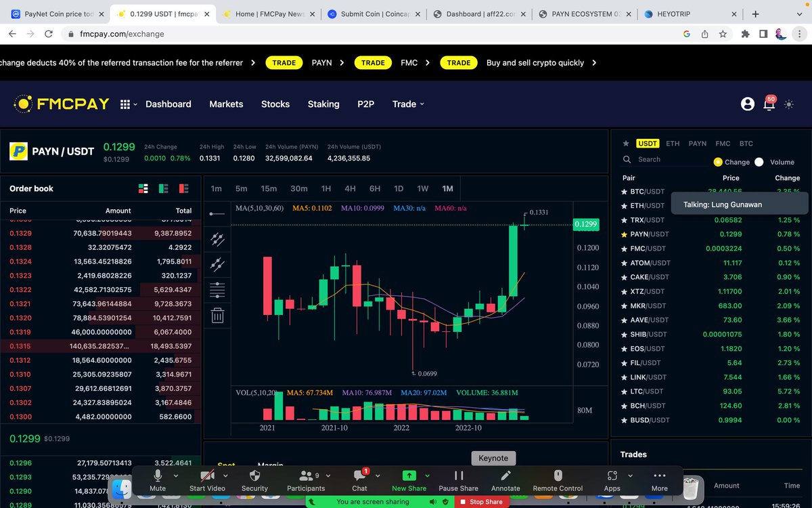Viewport: 812px width, 508px height.
Task: Toggle favorite star for BTC/USDT
Action: click(625, 192)
